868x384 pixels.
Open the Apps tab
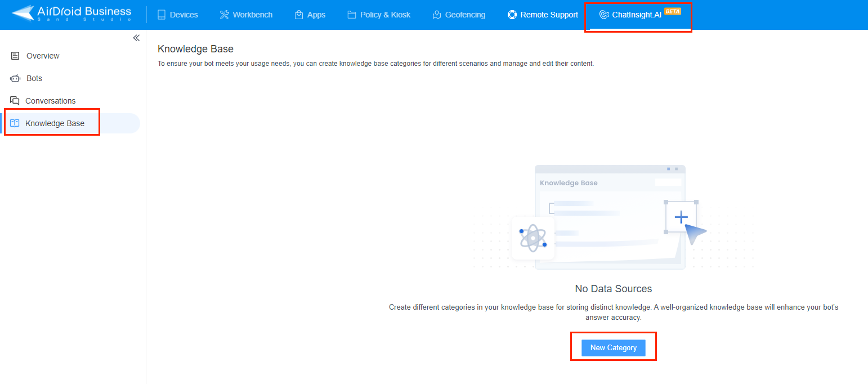(x=310, y=15)
